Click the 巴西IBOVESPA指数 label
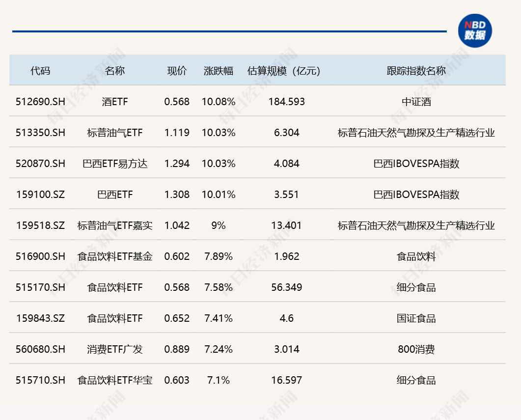 point(417,164)
